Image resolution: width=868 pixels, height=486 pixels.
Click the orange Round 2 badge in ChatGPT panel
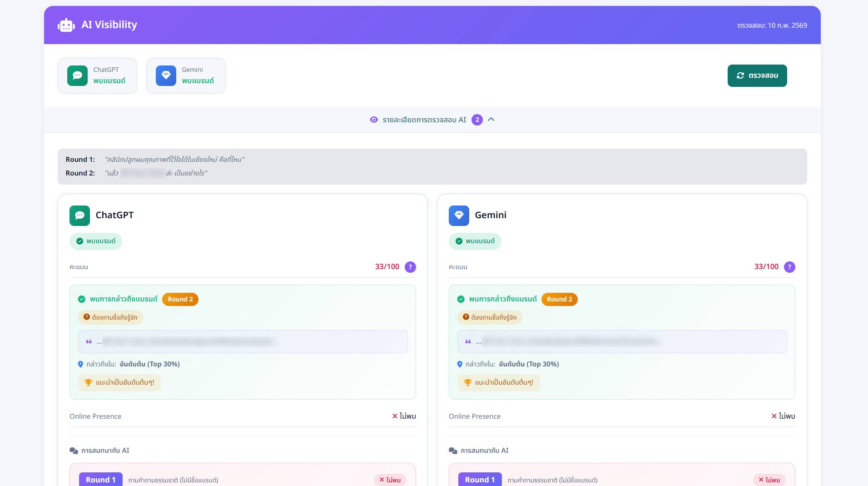[x=180, y=299]
